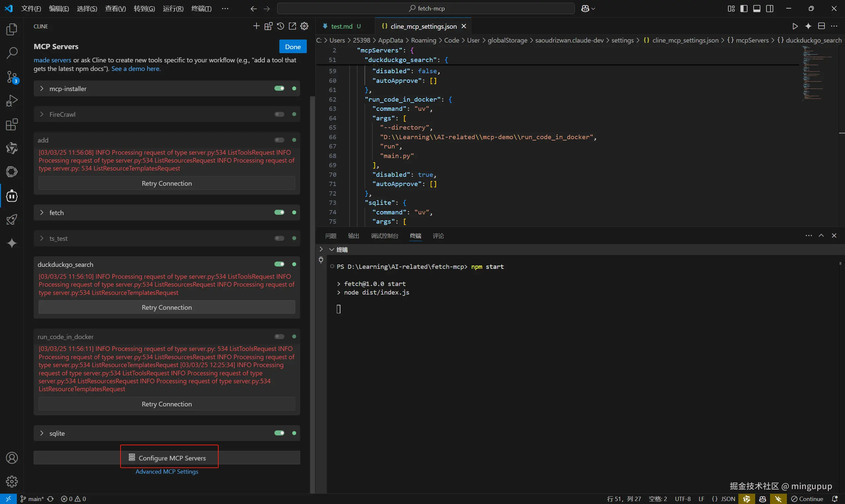Viewport: 845px width, 504px height.
Task: Open Cline settings gear in panel header
Action: 304,26
